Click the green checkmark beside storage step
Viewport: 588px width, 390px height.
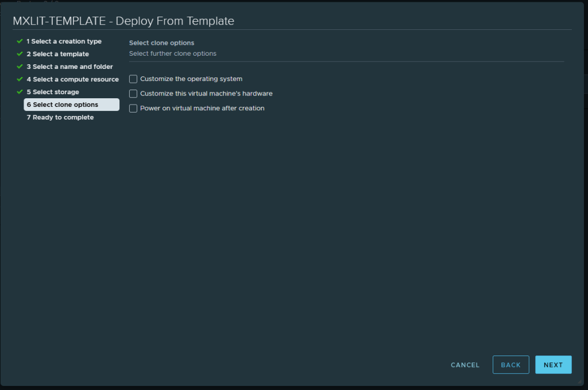tap(20, 92)
